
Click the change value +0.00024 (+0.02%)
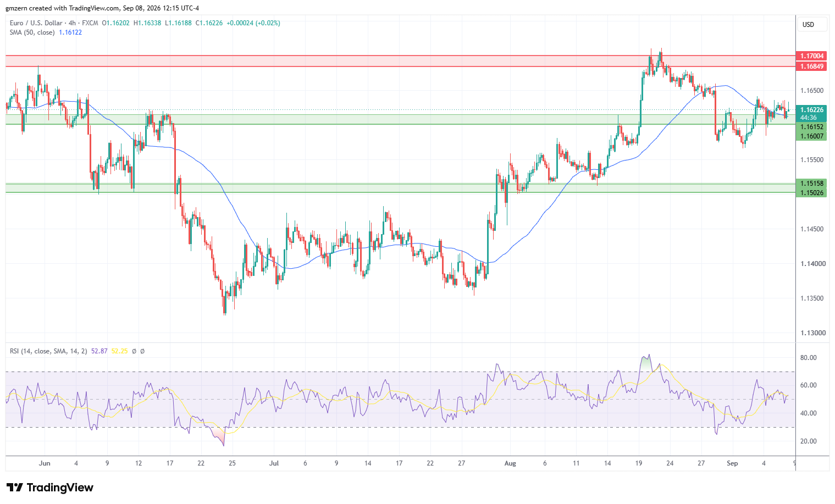[x=253, y=23]
